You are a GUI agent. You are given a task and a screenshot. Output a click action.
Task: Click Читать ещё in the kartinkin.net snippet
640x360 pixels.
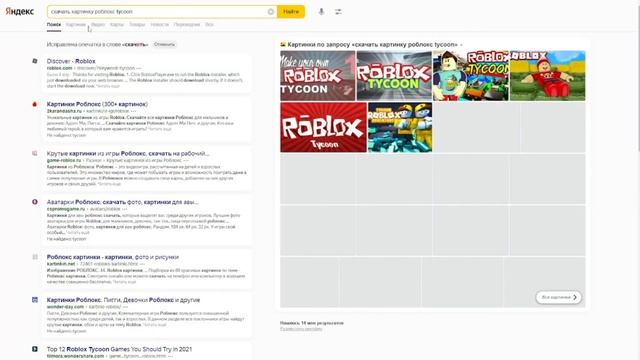click(124, 282)
